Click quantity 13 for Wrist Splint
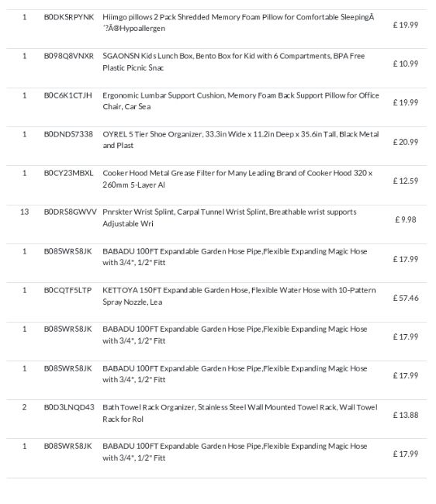Screen dimensions: 436x504 pyautogui.click(x=24, y=212)
